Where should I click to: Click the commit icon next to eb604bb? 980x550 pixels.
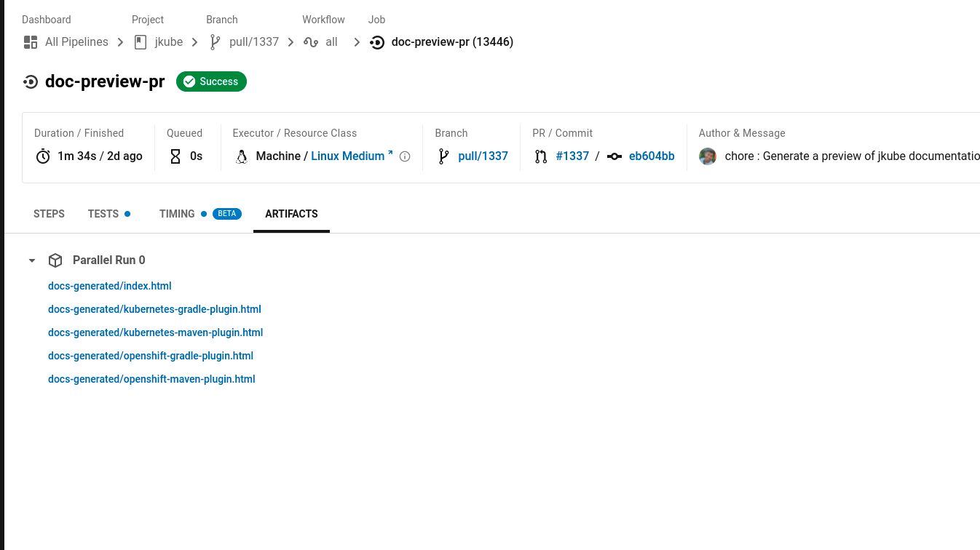point(614,156)
